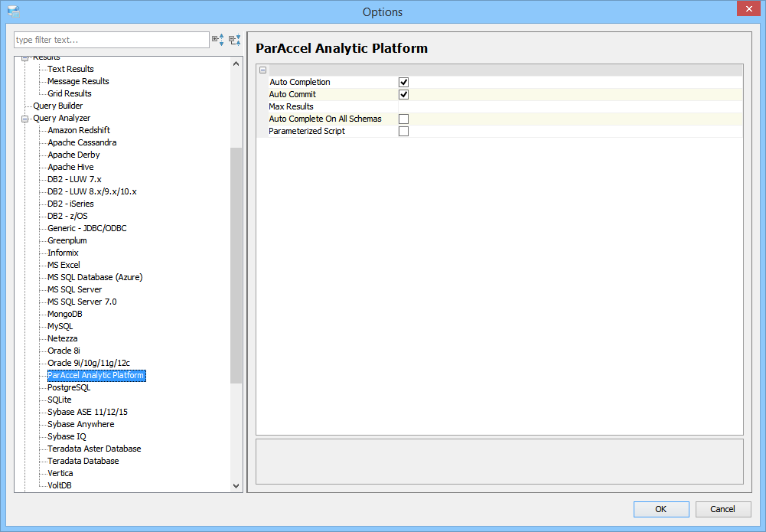Image resolution: width=766 pixels, height=532 pixels.
Task: Disable the Auto Completion checkbox
Action: click(x=403, y=82)
